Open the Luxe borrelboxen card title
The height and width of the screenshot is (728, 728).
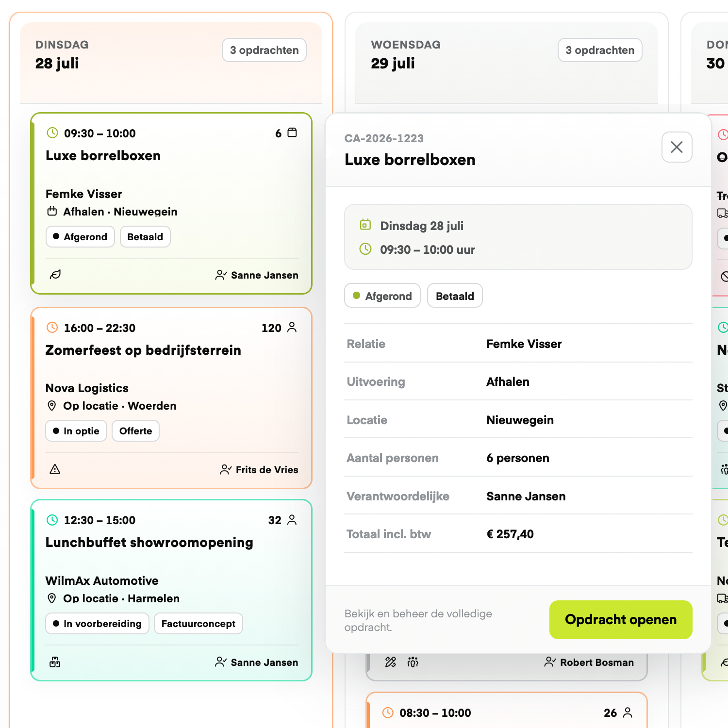[103, 156]
